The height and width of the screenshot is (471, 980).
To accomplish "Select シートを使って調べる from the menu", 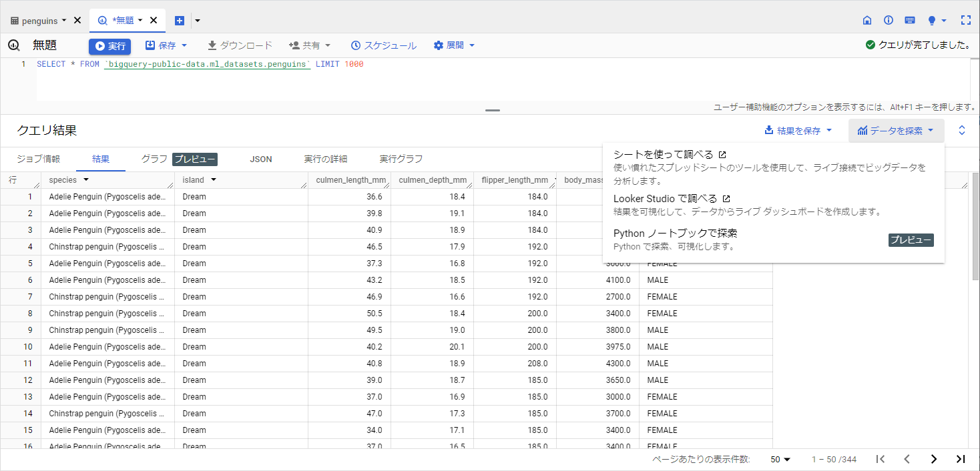I will pyautogui.click(x=661, y=153).
